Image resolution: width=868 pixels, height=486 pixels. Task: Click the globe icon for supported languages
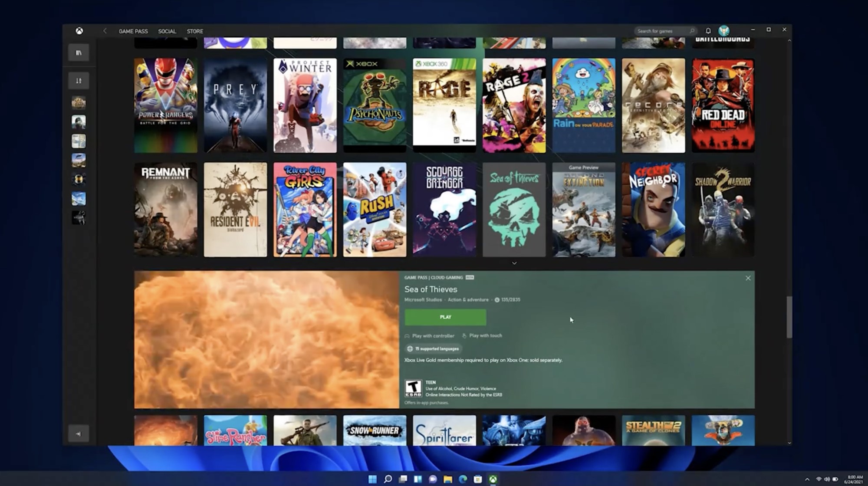pyautogui.click(x=410, y=348)
